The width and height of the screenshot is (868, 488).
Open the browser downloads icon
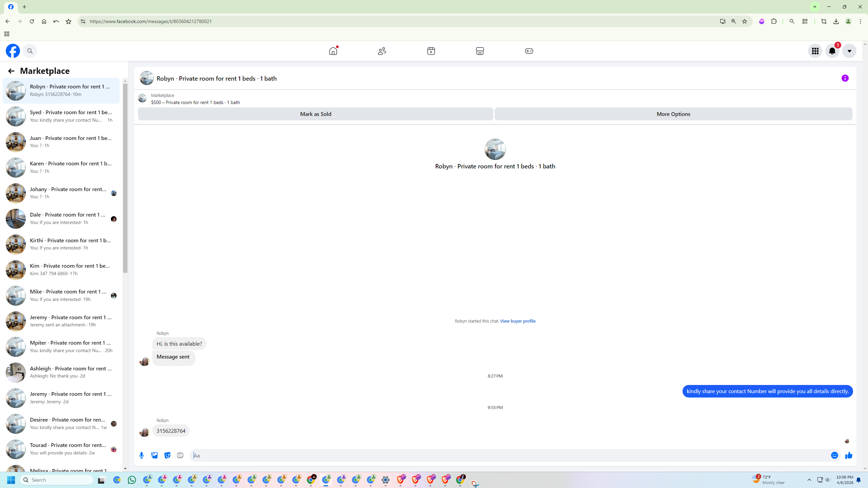[836, 21]
